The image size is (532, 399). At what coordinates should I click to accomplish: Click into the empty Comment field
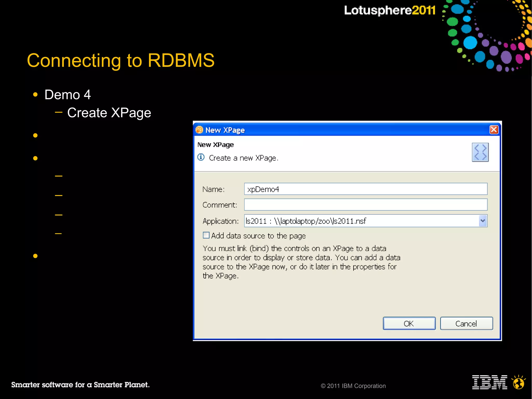366,205
